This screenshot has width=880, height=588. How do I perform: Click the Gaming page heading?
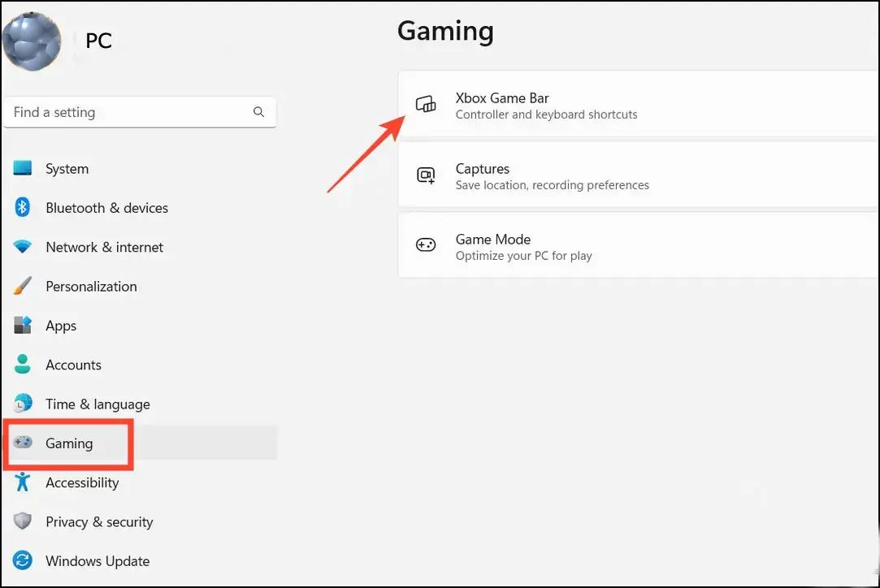tap(445, 32)
